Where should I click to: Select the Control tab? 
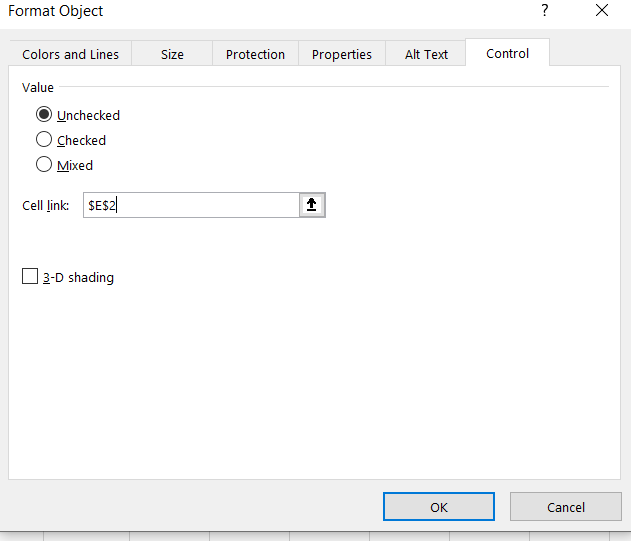(x=507, y=53)
